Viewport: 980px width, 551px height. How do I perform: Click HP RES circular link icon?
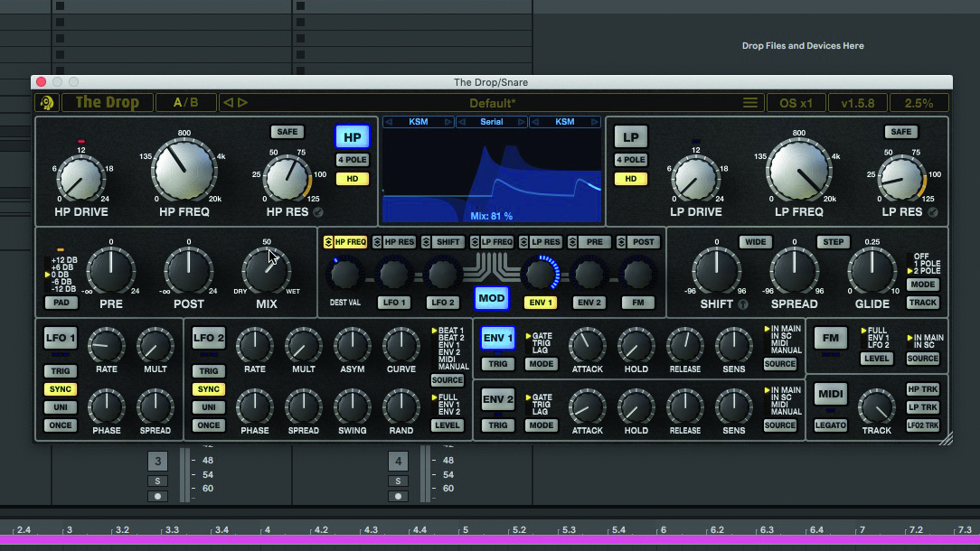(x=318, y=212)
